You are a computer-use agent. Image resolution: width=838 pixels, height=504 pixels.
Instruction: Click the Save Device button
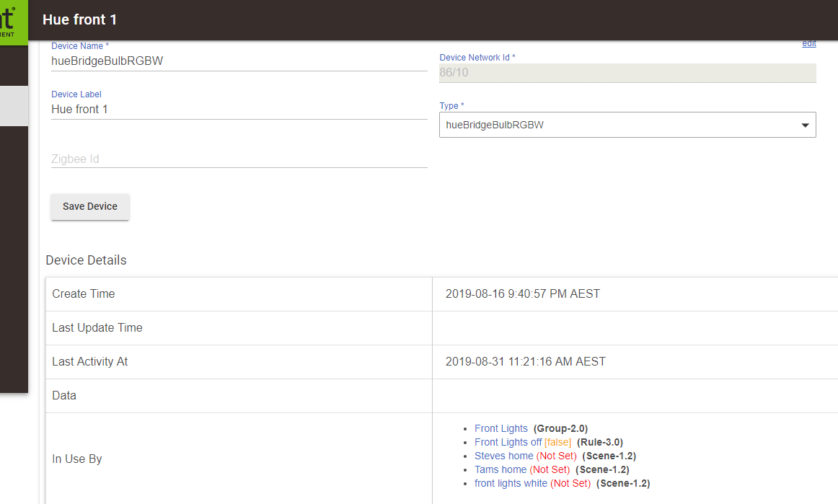(89, 207)
